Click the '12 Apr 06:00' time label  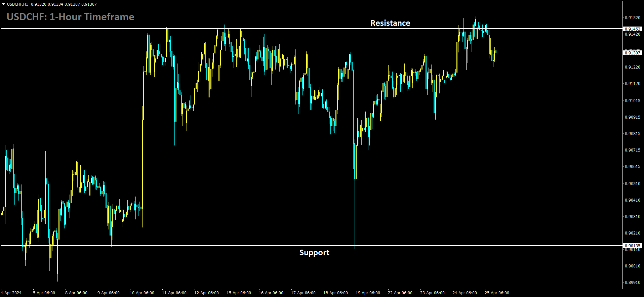(x=206, y=293)
